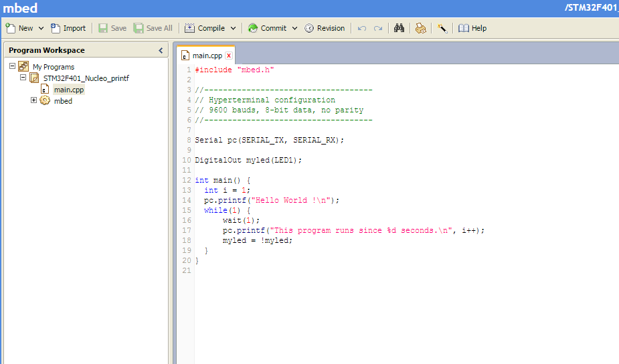Open the Revision history button
619x364 pixels.
click(325, 28)
